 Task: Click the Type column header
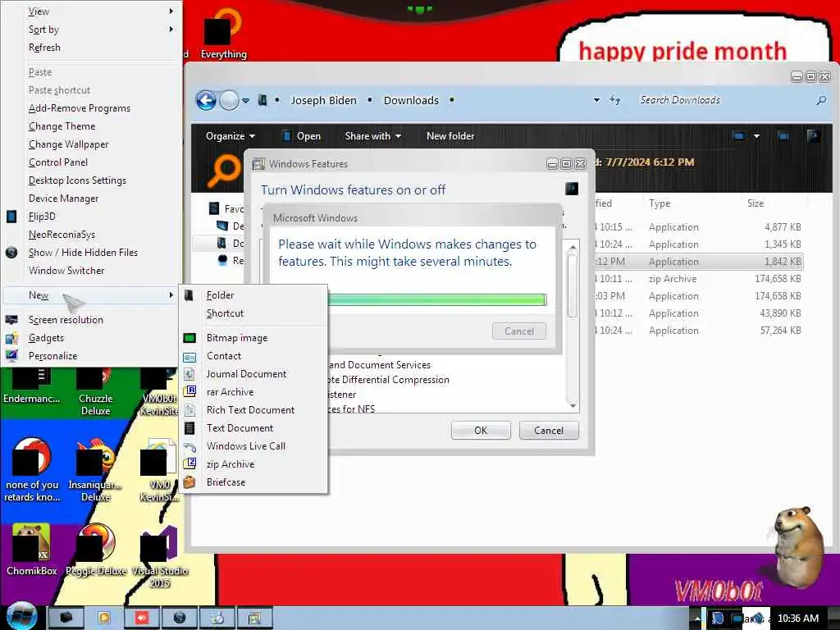pos(659,203)
